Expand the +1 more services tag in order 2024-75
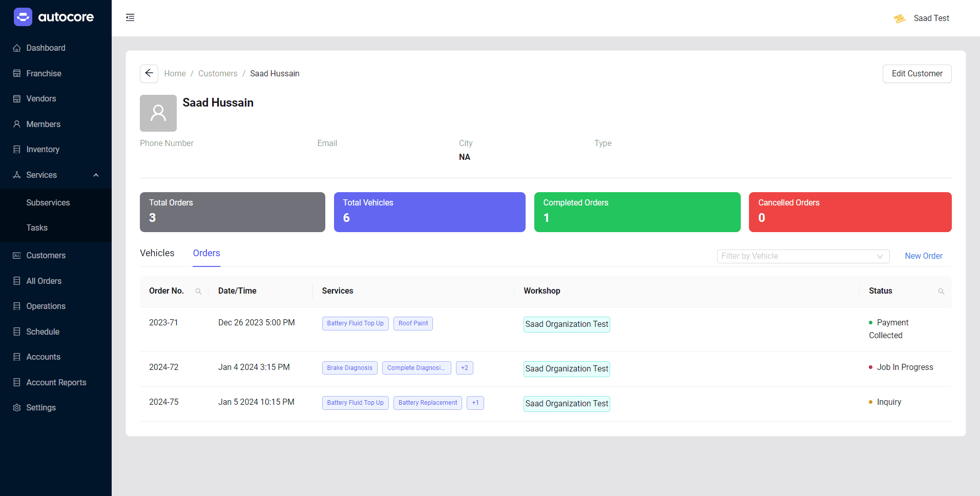 click(475, 403)
